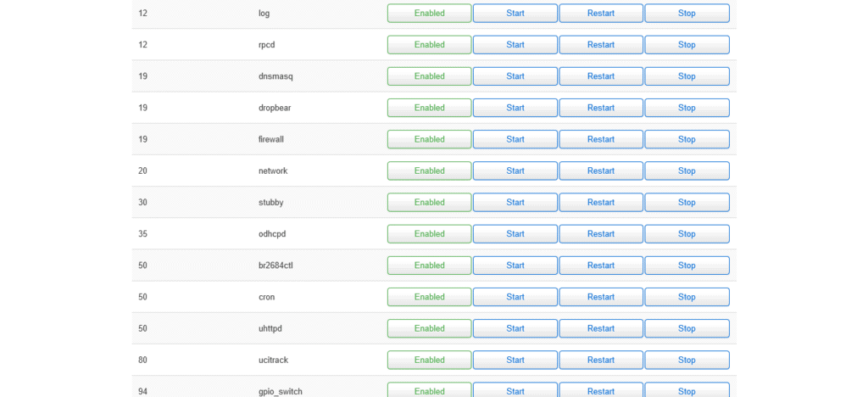Start the network service
Screen dimensions: 868x397
515,171
